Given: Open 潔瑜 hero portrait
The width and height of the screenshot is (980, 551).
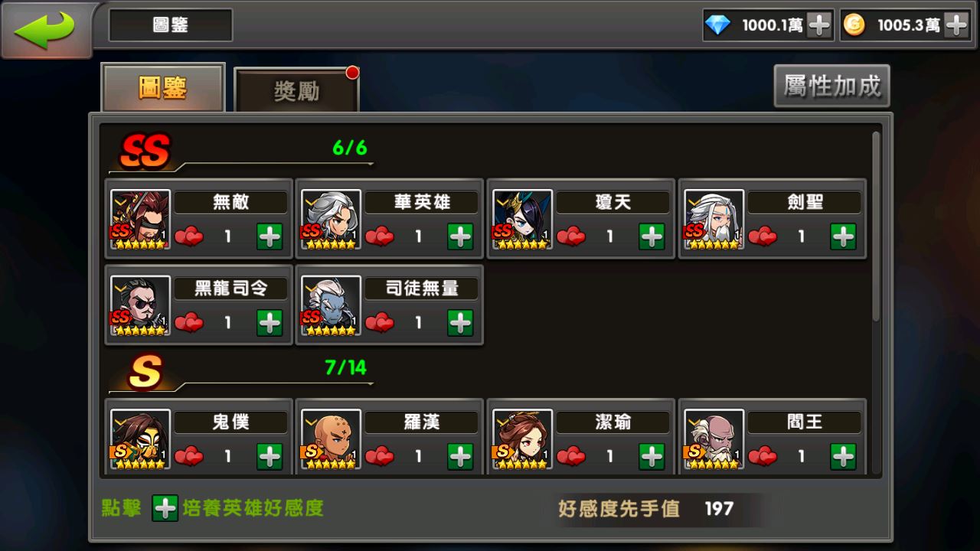Looking at the screenshot, I should pyautogui.click(x=523, y=439).
